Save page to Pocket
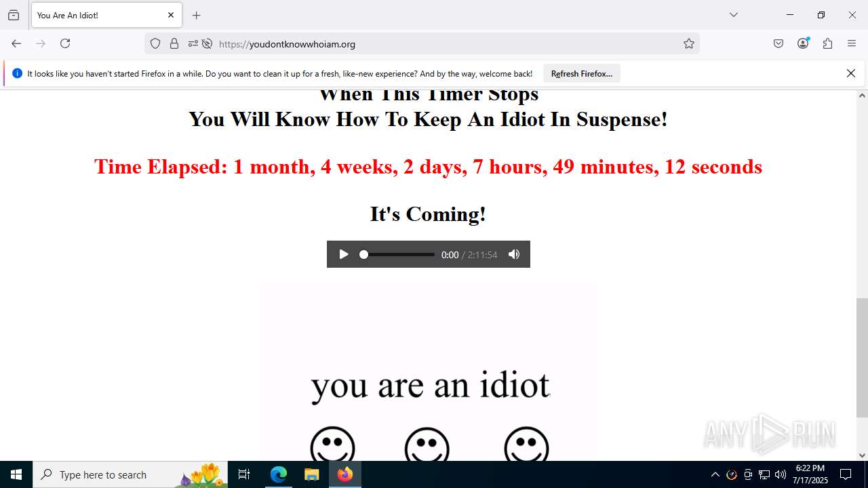 [778, 43]
